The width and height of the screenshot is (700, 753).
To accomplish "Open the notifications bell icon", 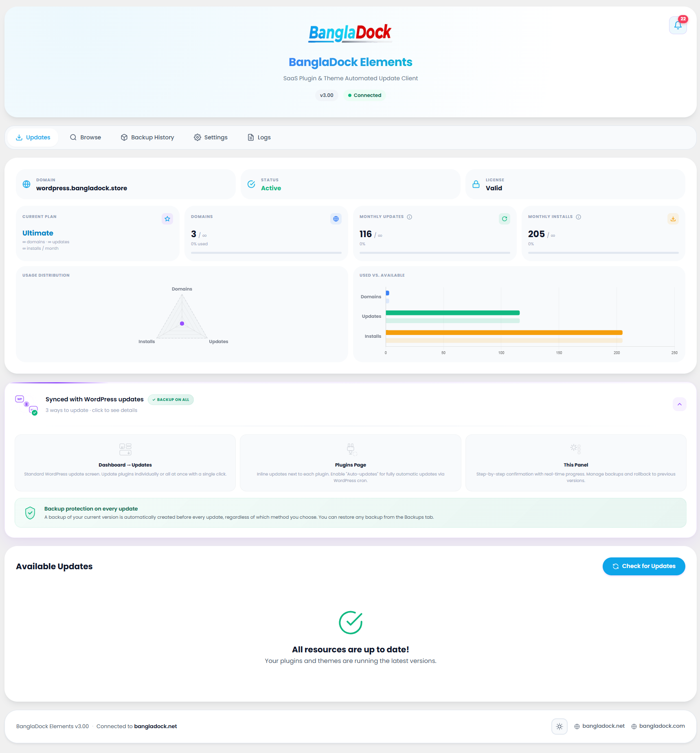I will point(678,25).
